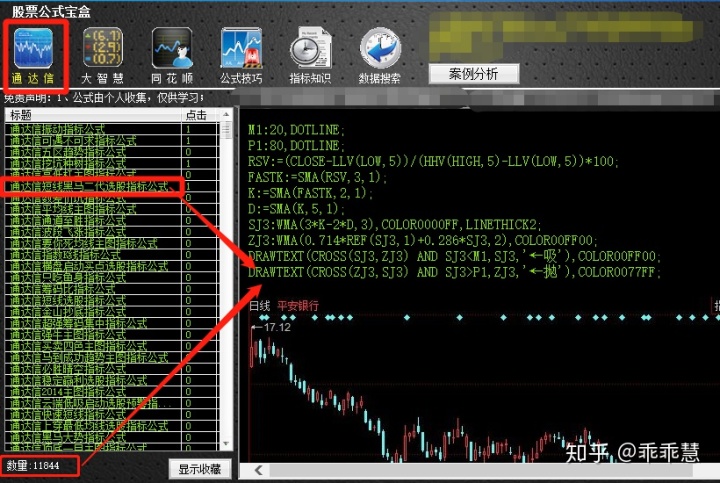This screenshot has width=720, height=483.
Task: Click the M1:20,DOTLINE code line
Action: (296, 129)
